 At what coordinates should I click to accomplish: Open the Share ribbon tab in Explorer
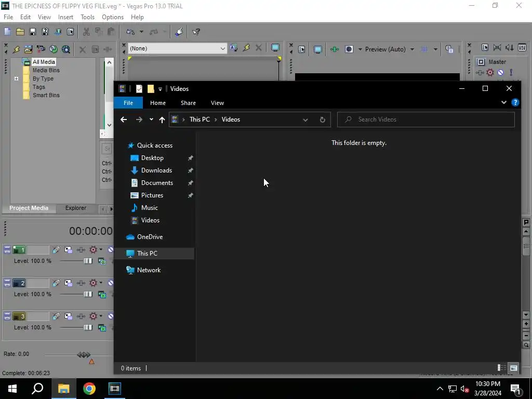click(188, 103)
